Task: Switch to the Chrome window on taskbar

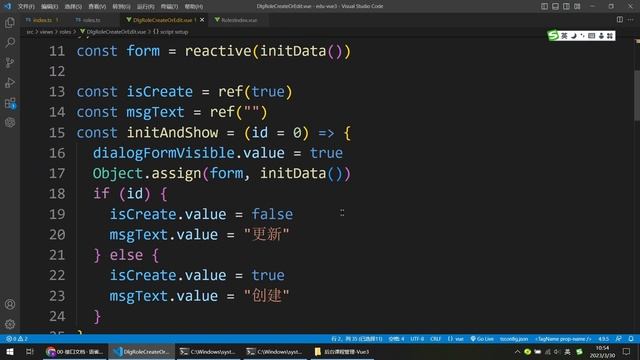Action: coord(75,351)
